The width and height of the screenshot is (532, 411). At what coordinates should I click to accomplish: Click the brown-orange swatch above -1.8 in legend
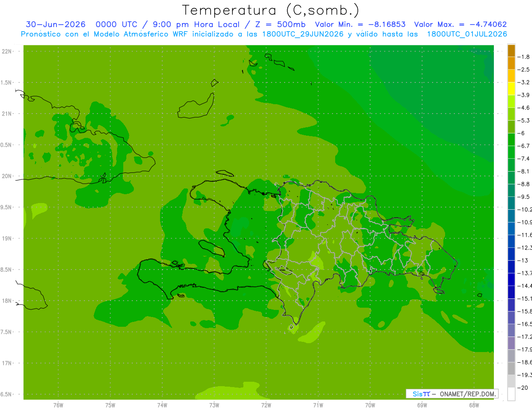point(511,51)
